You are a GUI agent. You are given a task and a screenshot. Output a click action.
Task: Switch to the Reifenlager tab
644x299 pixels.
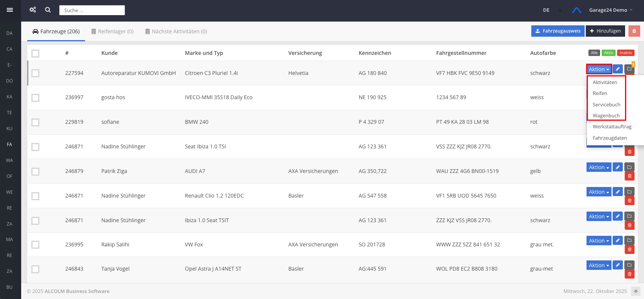[x=112, y=31]
